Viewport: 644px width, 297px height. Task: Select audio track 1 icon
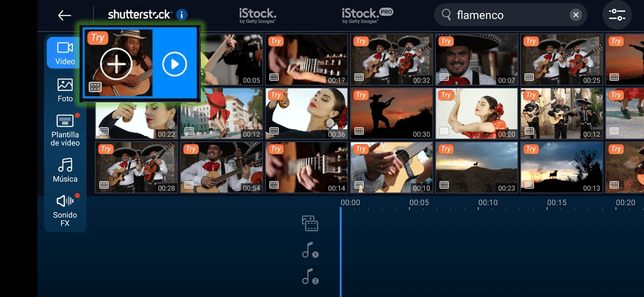coord(310,250)
